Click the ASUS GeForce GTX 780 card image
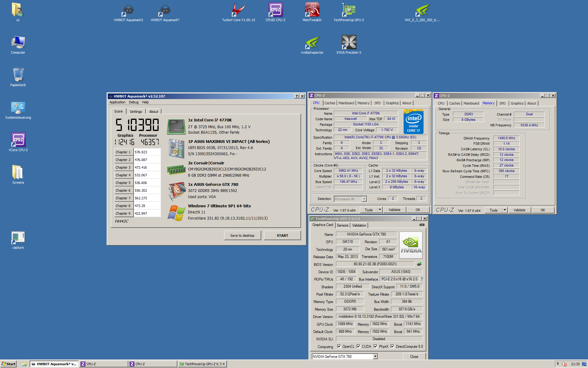The width and height of the screenshot is (588, 368). tap(177, 191)
